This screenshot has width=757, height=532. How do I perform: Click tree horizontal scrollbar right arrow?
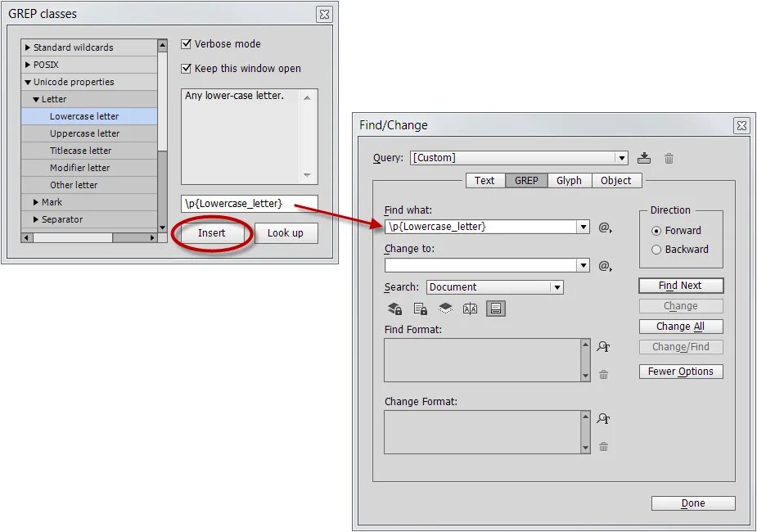click(152, 237)
